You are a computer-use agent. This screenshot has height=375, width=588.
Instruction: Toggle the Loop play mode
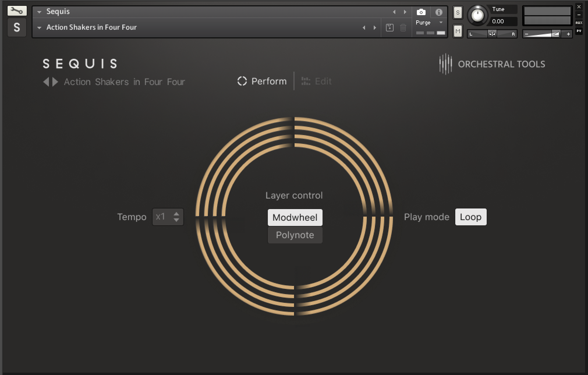(470, 217)
